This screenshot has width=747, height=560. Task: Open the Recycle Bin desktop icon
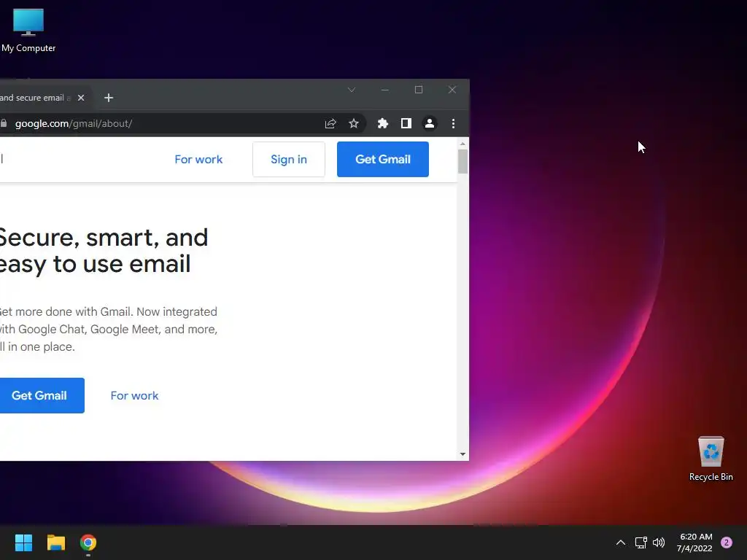click(711, 459)
